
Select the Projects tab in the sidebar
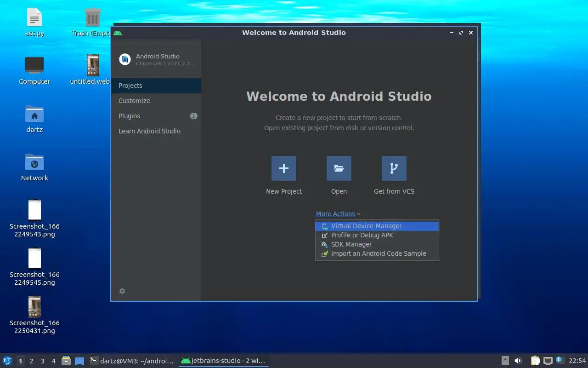tap(156, 86)
